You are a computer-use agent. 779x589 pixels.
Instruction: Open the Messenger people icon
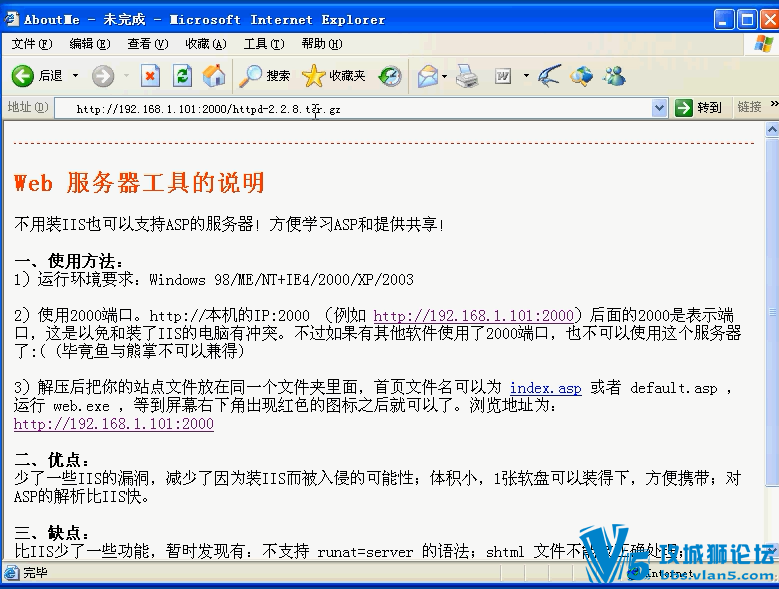point(614,76)
